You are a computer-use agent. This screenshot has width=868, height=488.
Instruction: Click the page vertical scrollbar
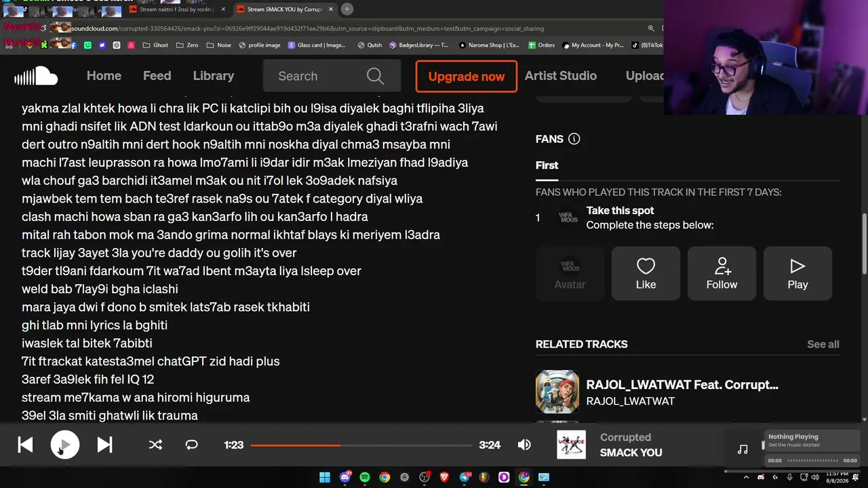point(864,244)
